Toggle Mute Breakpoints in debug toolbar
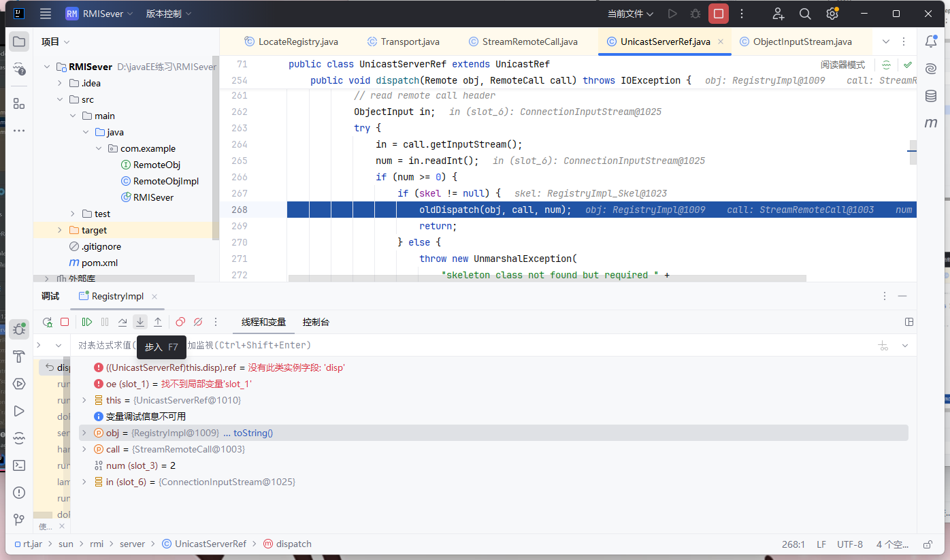This screenshot has width=950, height=560. click(198, 322)
